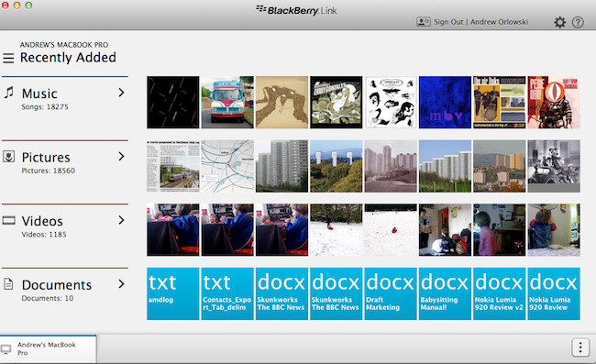
Task: Expand the Pictures section chevron
Action: point(121,156)
